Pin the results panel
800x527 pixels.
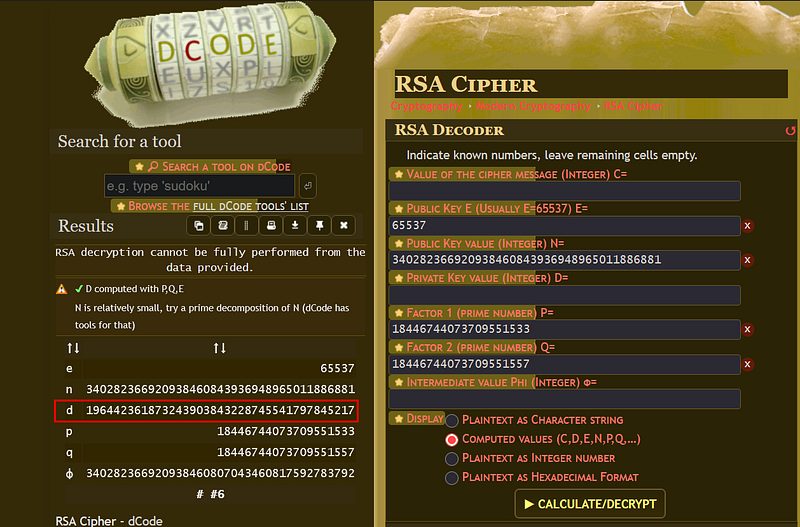[319, 225]
